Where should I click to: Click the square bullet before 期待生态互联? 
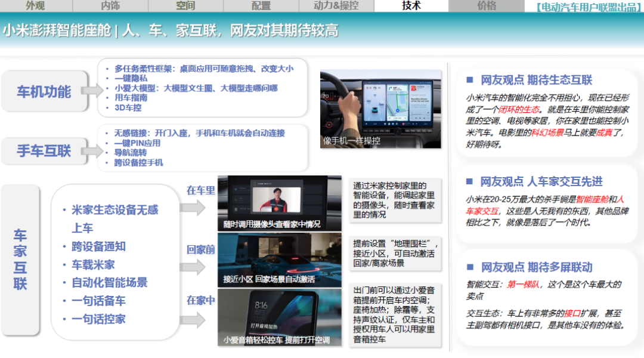coord(470,80)
